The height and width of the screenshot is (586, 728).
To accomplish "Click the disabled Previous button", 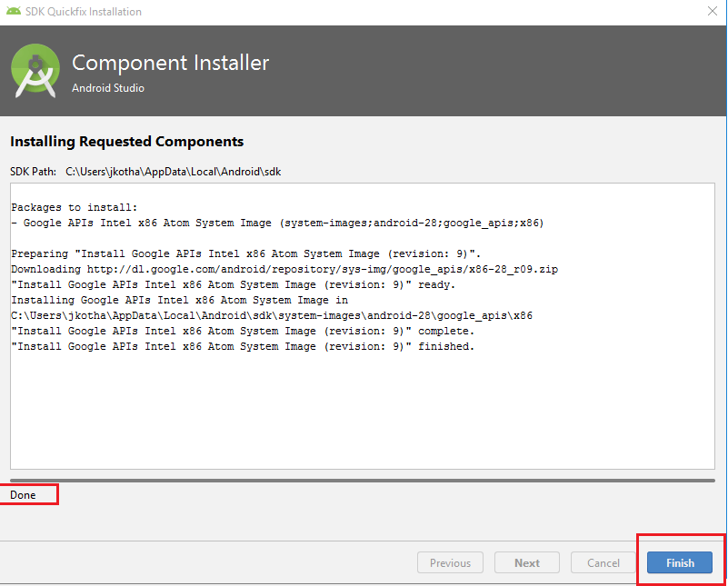I will [x=450, y=562].
